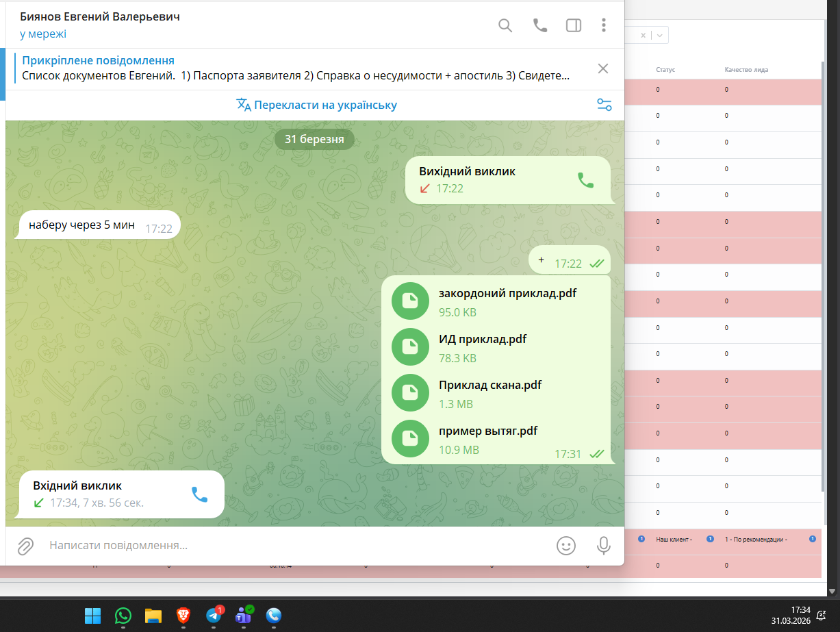Toggle the right sidebar panel icon
Image resolution: width=840 pixels, height=632 pixels.
574,25
